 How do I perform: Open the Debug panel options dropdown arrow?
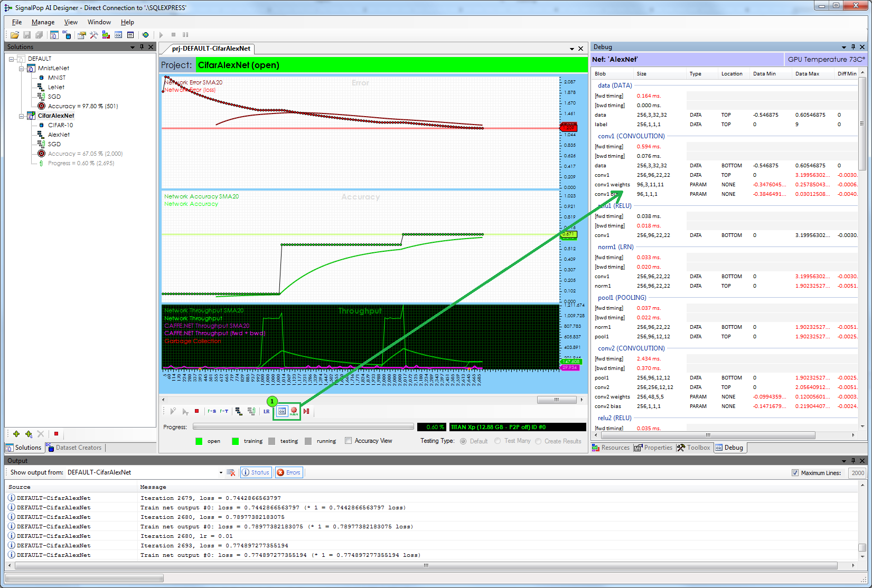(x=843, y=47)
